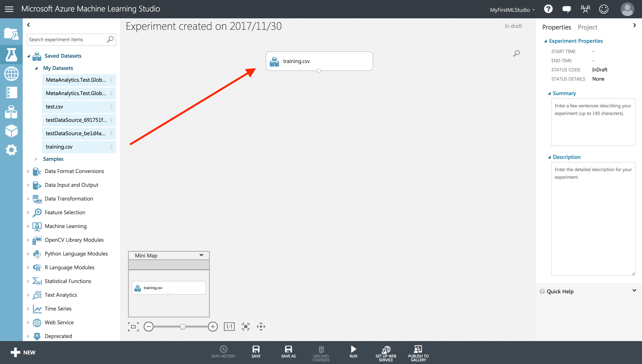The width and height of the screenshot is (642, 364).
Task: Click the Description text box
Action: (593, 219)
